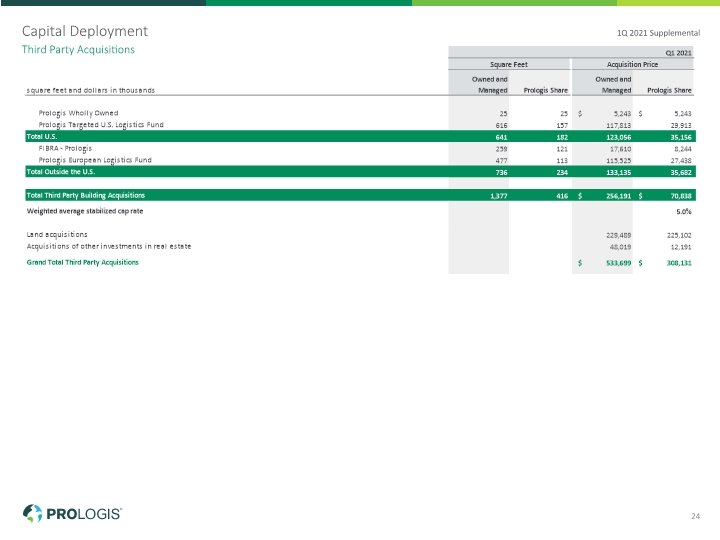Click the "Grand Total Third Party Acquisitions" label
Image resolution: width=720 pixels, height=540 pixels.
83,262
